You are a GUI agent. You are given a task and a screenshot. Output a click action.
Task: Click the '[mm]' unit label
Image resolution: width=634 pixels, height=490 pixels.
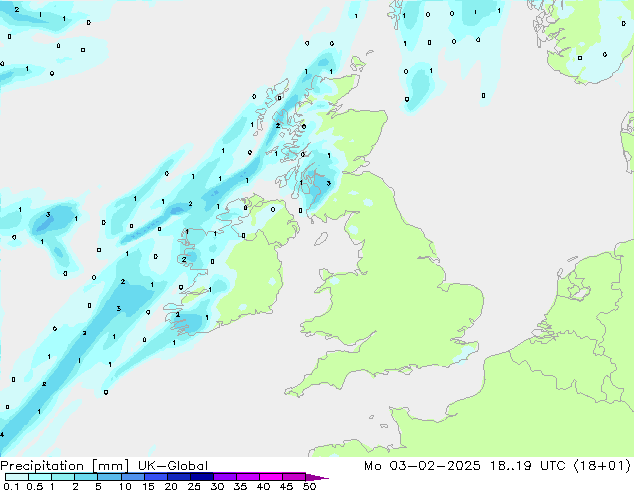click(110, 466)
